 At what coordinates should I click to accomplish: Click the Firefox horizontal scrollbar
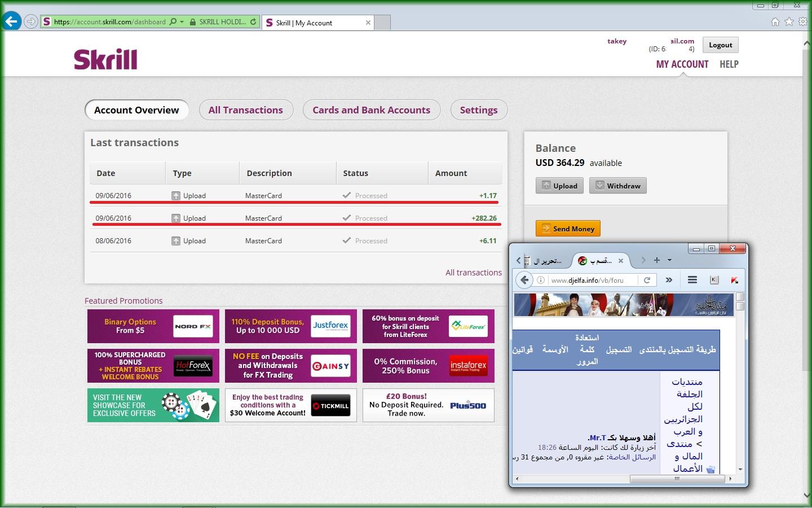(677, 479)
